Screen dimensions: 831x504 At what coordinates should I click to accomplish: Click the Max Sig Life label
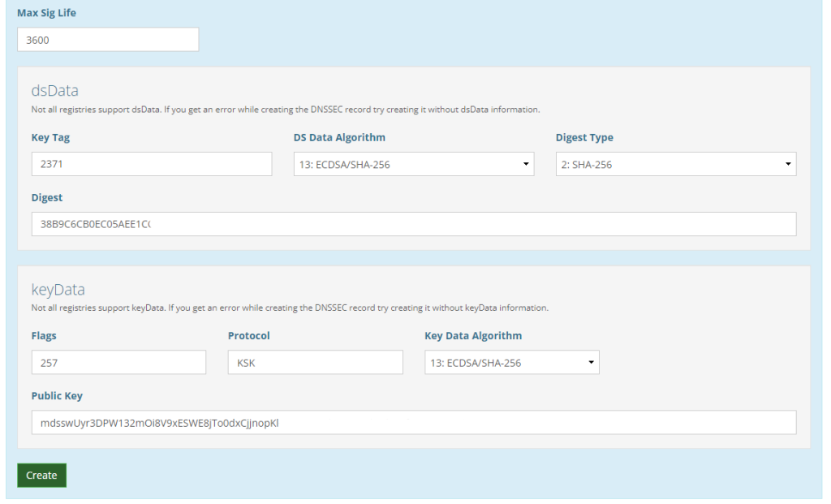[x=47, y=13]
